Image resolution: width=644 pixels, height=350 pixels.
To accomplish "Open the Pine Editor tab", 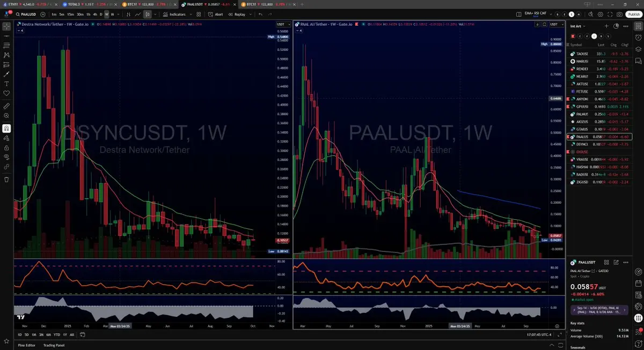I will coord(26,345).
